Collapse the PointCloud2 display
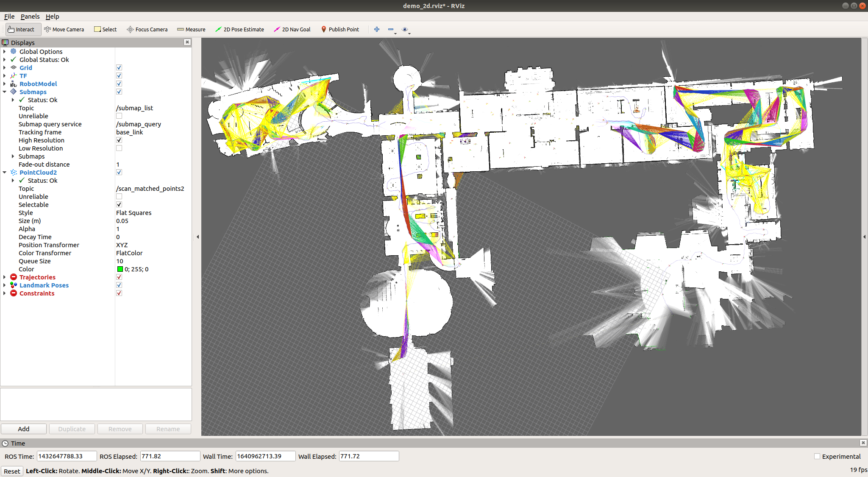 tap(4, 172)
